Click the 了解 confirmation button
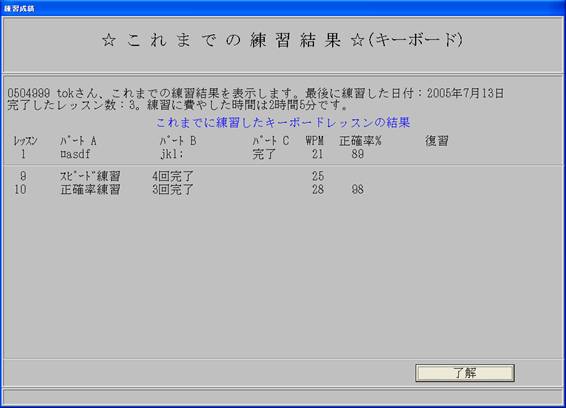Viewport: 566px width, 408px height. click(465, 373)
